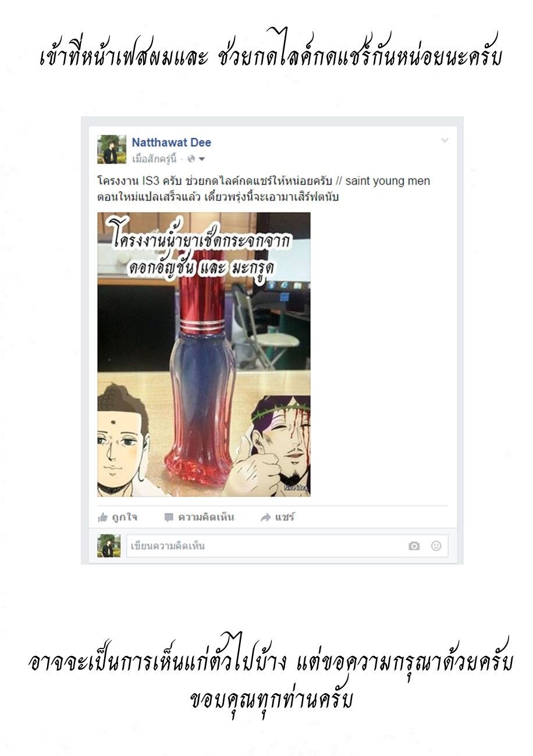The height and width of the screenshot is (756, 533).
Task: Open Natthawat Dee's profile picture
Action: pos(112,149)
